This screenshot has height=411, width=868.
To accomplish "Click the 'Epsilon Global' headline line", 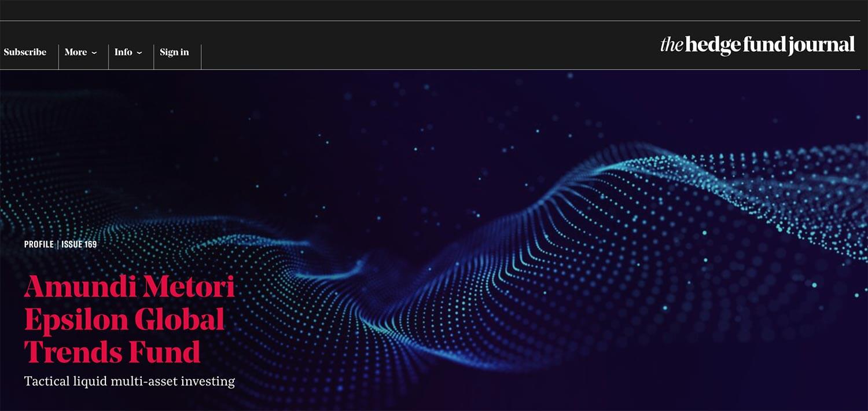I will pyautogui.click(x=124, y=320).
